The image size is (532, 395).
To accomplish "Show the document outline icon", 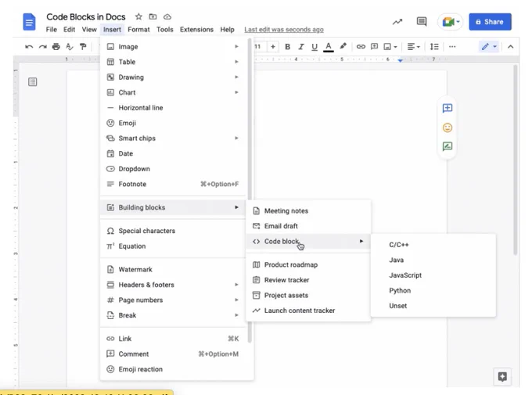I will click(33, 82).
